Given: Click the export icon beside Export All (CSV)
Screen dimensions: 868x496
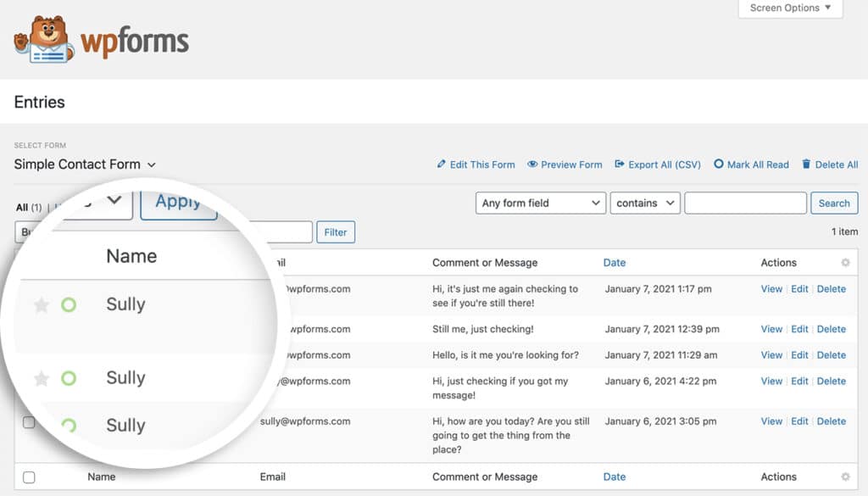Looking at the screenshot, I should 620,164.
